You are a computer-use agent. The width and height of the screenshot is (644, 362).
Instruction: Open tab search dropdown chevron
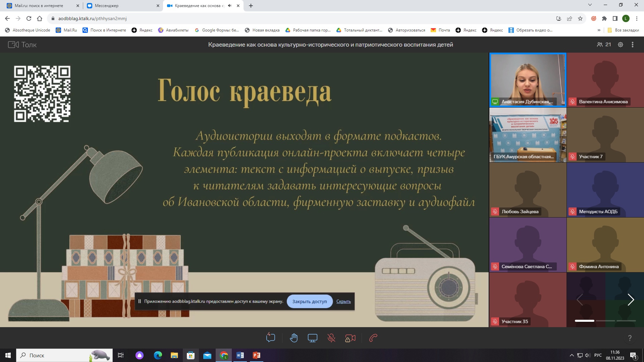coord(590,5)
